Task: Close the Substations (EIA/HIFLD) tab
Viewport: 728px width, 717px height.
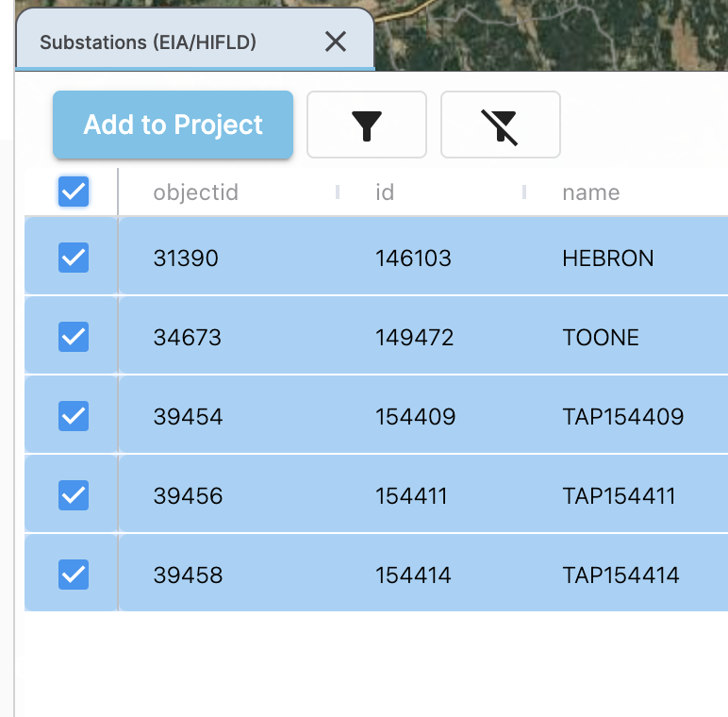Action: [x=335, y=42]
